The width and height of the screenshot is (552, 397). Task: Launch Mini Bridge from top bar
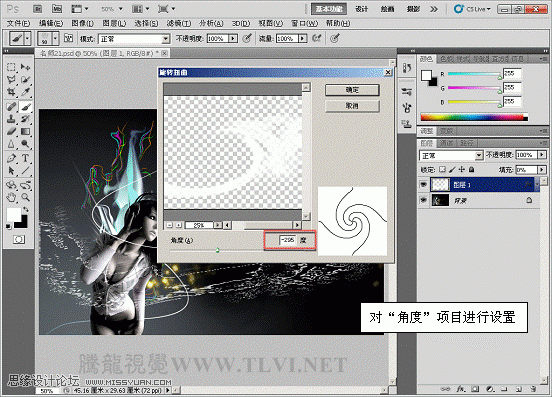pyautogui.click(x=57, y=9)
